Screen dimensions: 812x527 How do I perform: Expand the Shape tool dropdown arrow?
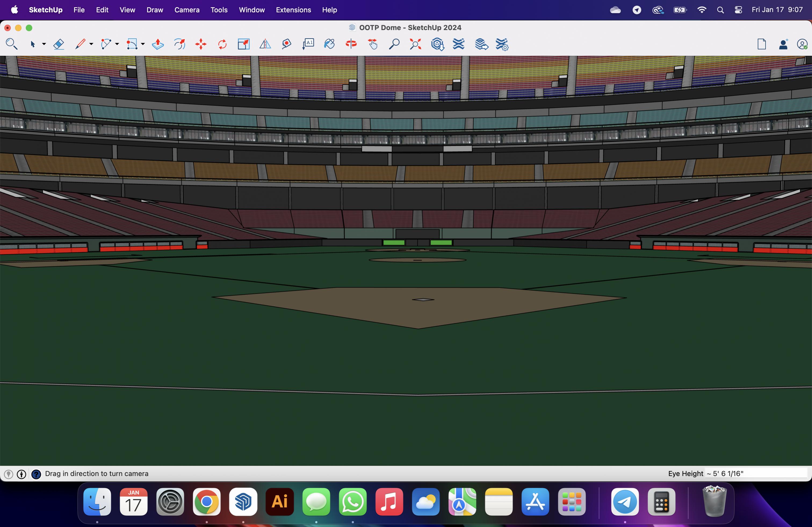click(x=143, y=44)
